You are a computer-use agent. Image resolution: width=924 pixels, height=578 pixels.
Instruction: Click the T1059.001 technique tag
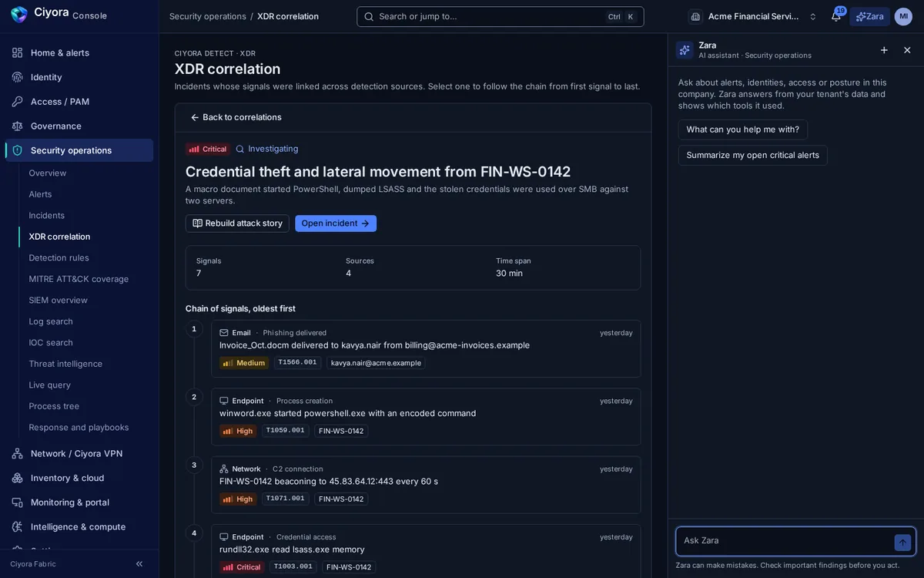286,431
